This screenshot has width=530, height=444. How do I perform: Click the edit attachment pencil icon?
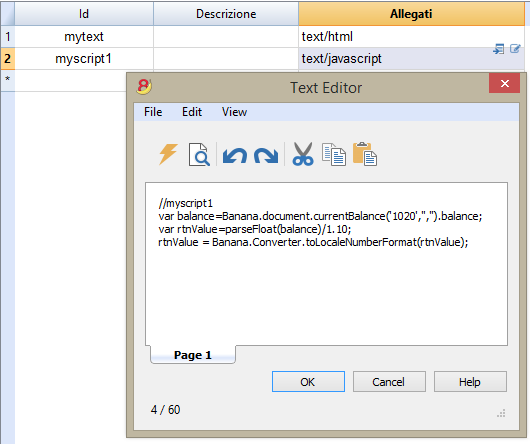point(515,49)
